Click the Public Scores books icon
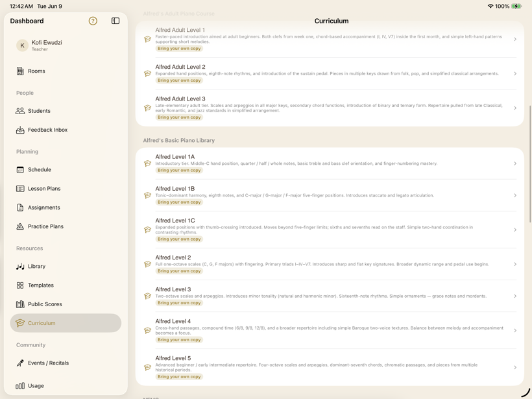Image resolution: width=532 pixels, height=399 pixels. [20, 304]
